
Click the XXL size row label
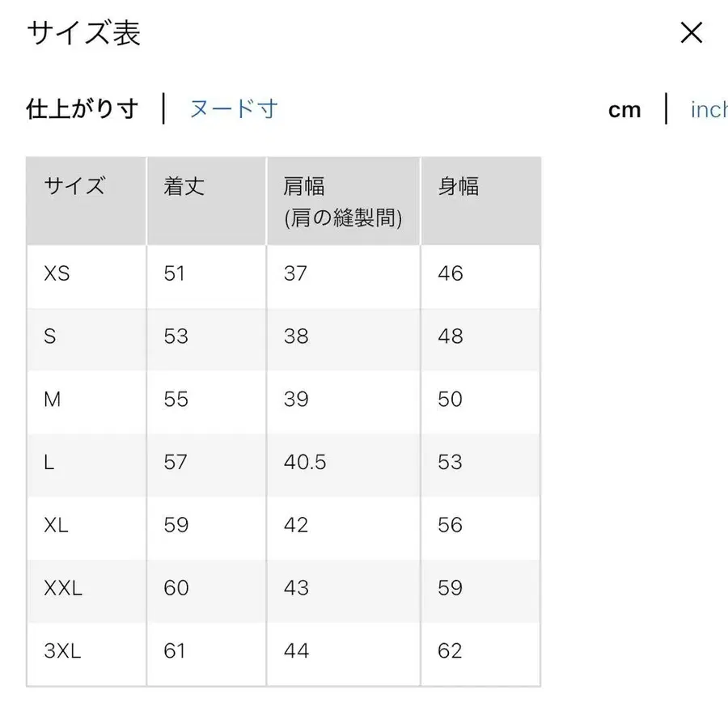(x=63, y=589)
